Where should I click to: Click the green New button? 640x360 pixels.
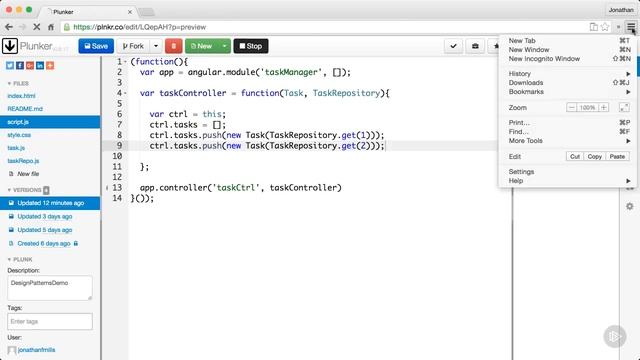(x=202, y=46)
